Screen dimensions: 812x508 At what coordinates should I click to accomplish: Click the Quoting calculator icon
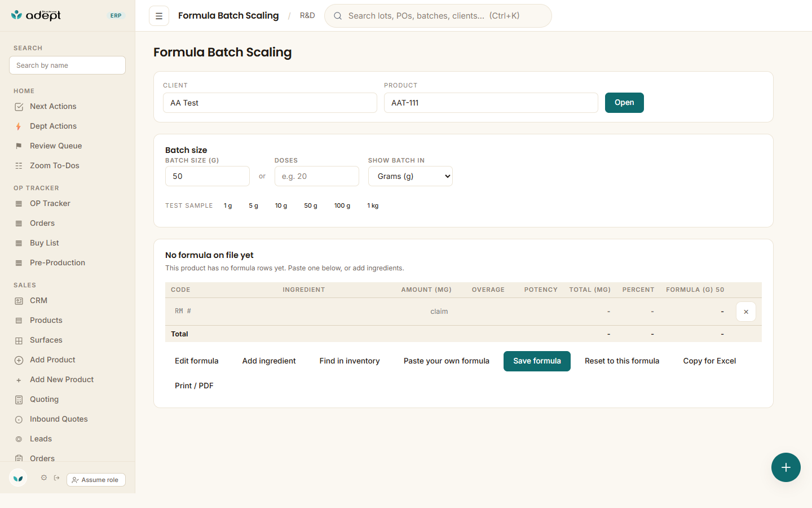(19, 400)
